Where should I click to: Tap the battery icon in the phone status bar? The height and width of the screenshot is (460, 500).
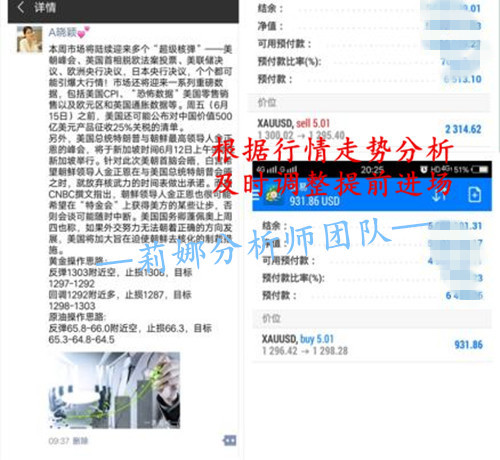(479, 170)
